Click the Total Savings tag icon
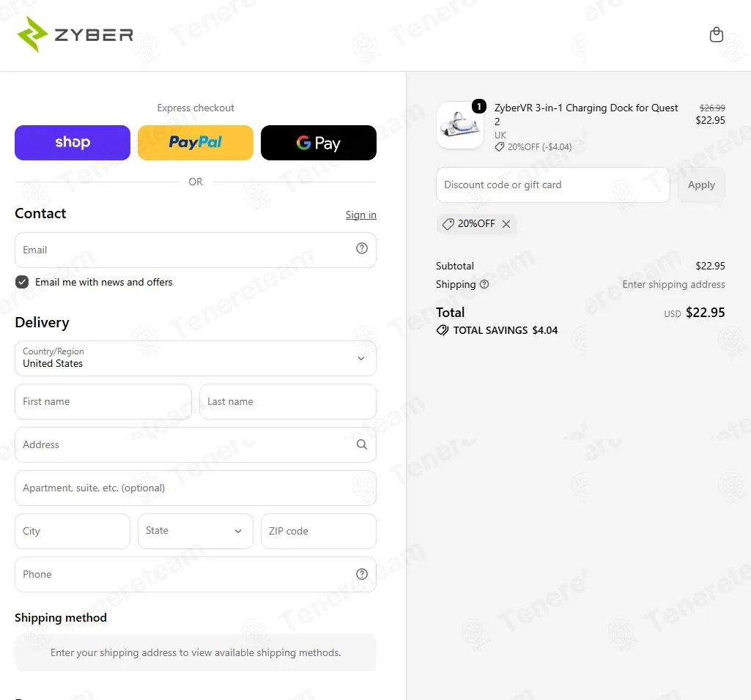Viewport: 751px width, 700px height. click(x=442, y=330)
